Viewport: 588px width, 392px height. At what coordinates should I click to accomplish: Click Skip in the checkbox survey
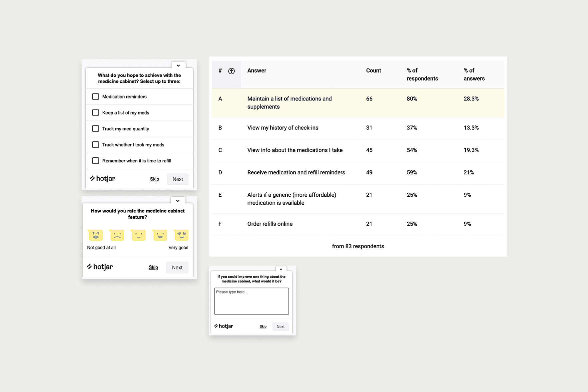(x=155, y=179)
